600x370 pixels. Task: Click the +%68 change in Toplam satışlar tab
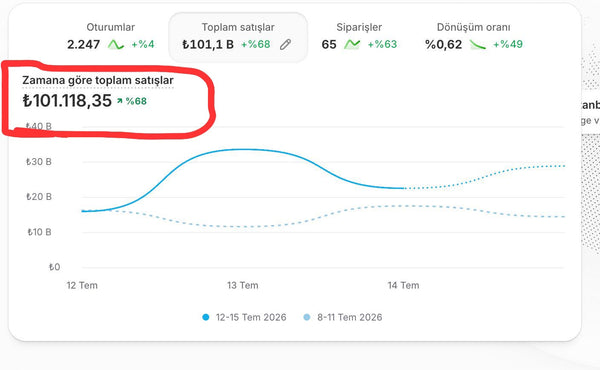pos(256,45)
